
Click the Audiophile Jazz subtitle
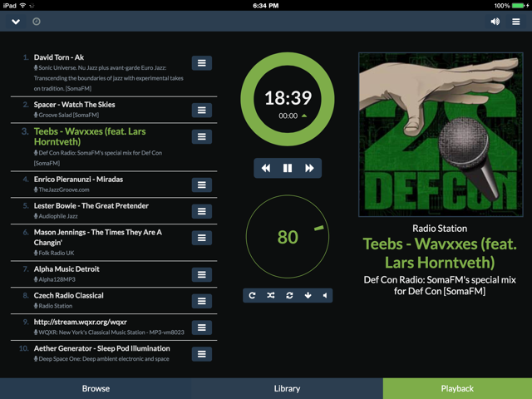point(56,216)
